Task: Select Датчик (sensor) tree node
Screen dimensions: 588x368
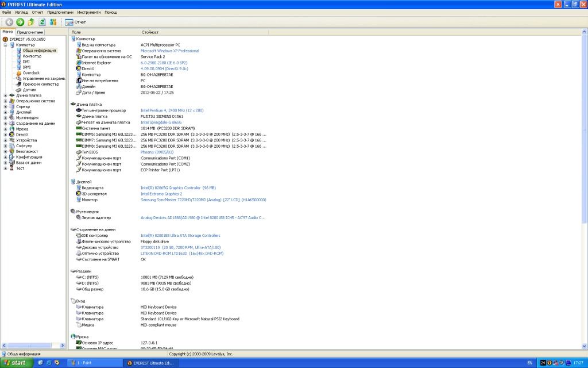Action: tap(29, 90)
